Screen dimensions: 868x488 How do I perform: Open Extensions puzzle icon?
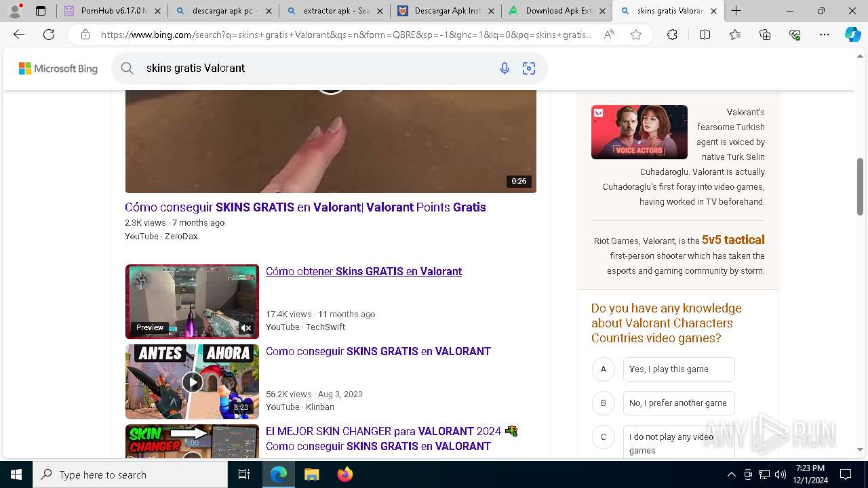(x=672, y=35)
